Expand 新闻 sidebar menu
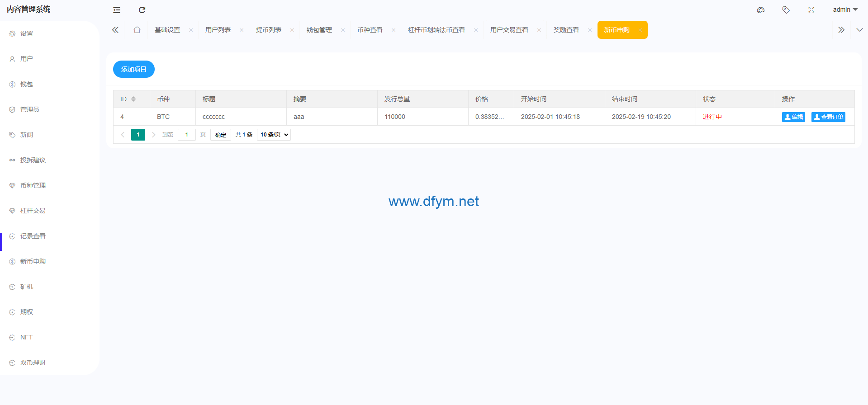868x405 pixels. 50,135
